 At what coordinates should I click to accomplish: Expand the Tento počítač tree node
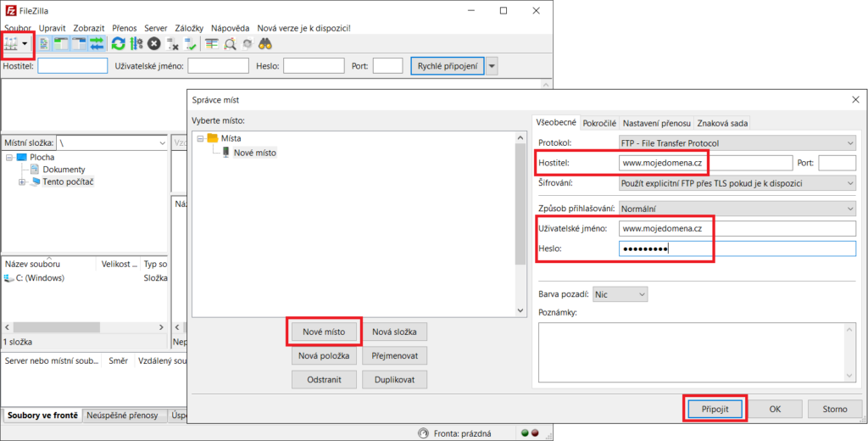click(22, 181)
